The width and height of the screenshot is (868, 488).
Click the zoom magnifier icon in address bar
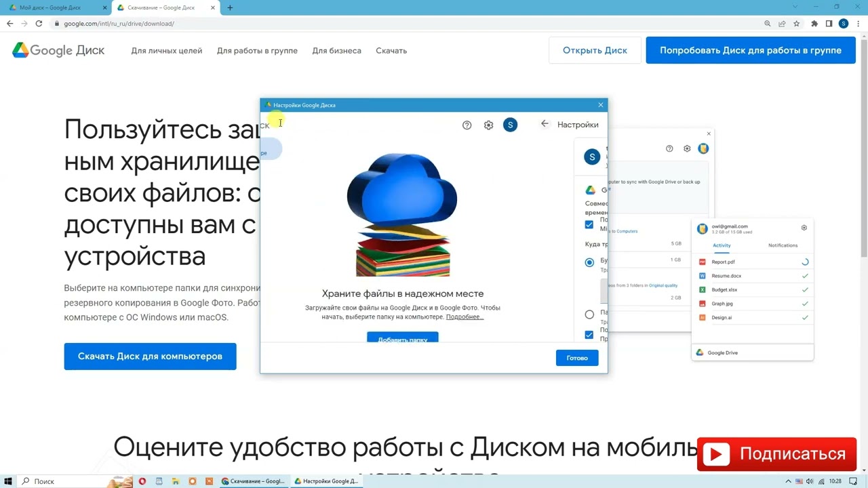pyautogui.click(x=768, y=24)
